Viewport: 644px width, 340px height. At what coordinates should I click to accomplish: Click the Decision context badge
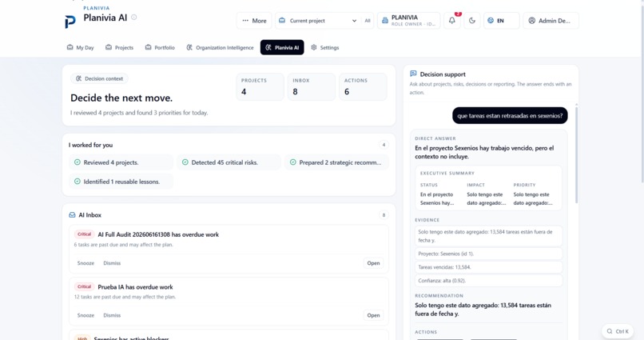(99, 78)
